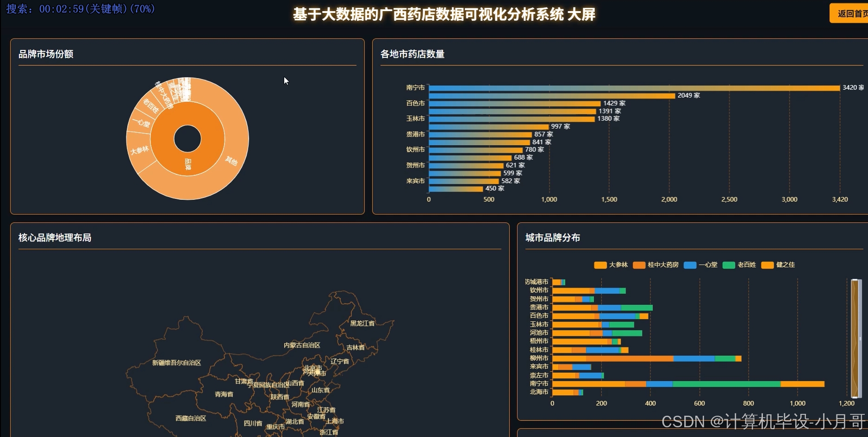Click 内蒙古自治区 on the map
The image size is (868, 437).
click(x=302, y=345)
